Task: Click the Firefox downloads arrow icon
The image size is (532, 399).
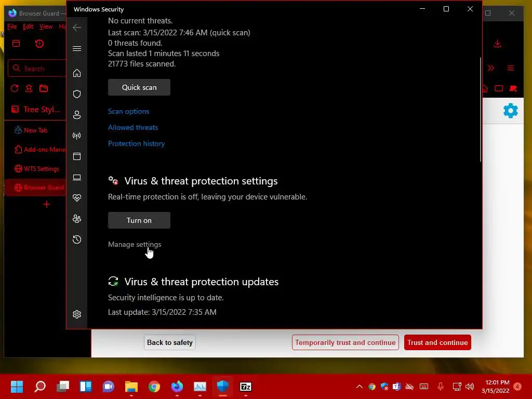Action: click(x=497, y=44)
